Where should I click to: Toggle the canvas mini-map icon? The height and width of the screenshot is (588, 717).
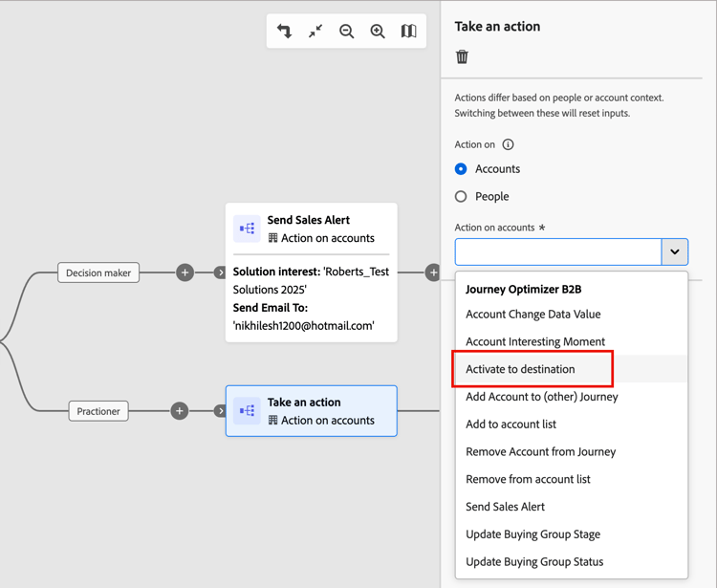(x=408, y=32)
